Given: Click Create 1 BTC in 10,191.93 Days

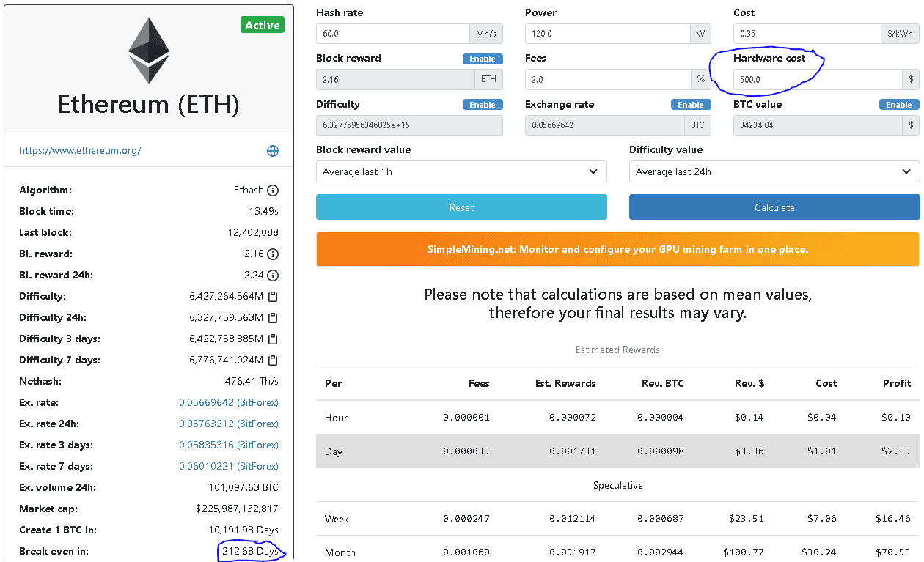Looking at the screenshot, I should [243, 530].
